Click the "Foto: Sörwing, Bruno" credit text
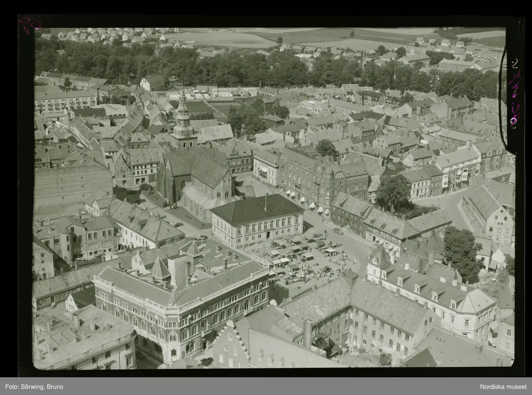 (x=34, y=387)
